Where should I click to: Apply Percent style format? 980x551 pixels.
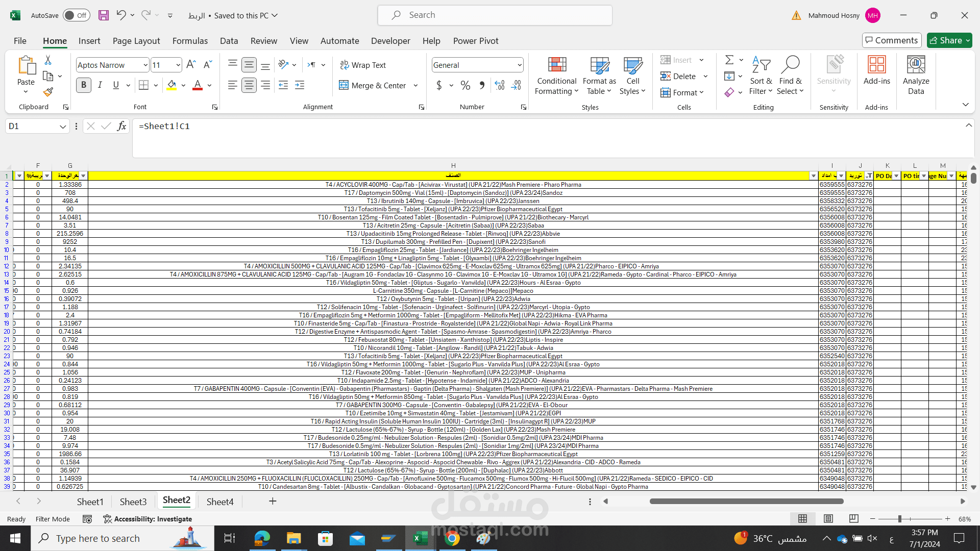point(465,85)
